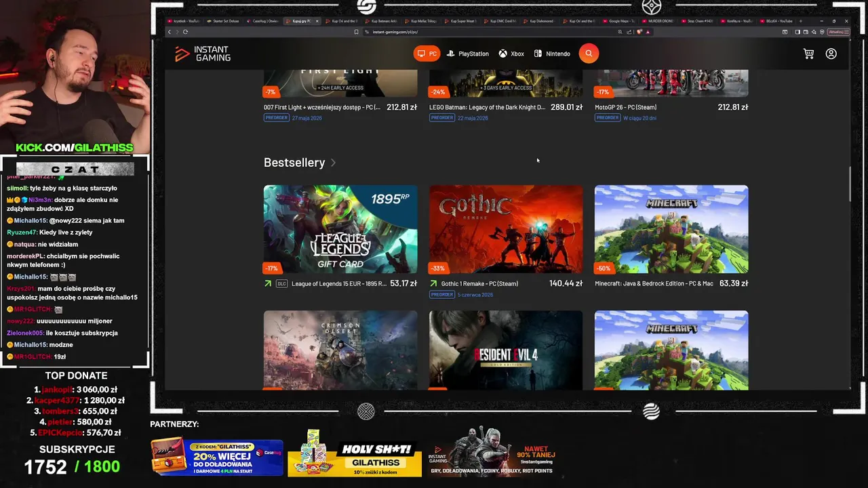This screenshot has width=868, height=488.
Task: Click the 63.39 zł price
Action: click(734, 284)
